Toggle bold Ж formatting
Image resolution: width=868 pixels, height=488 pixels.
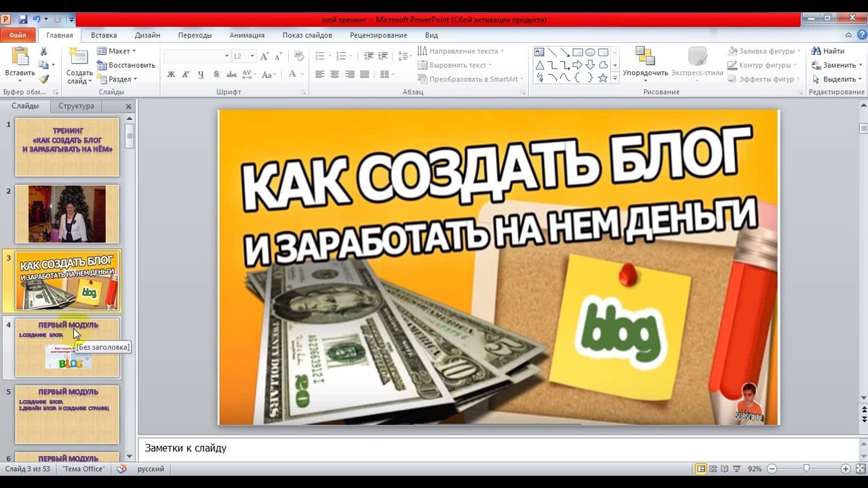[x=171, y=75]
